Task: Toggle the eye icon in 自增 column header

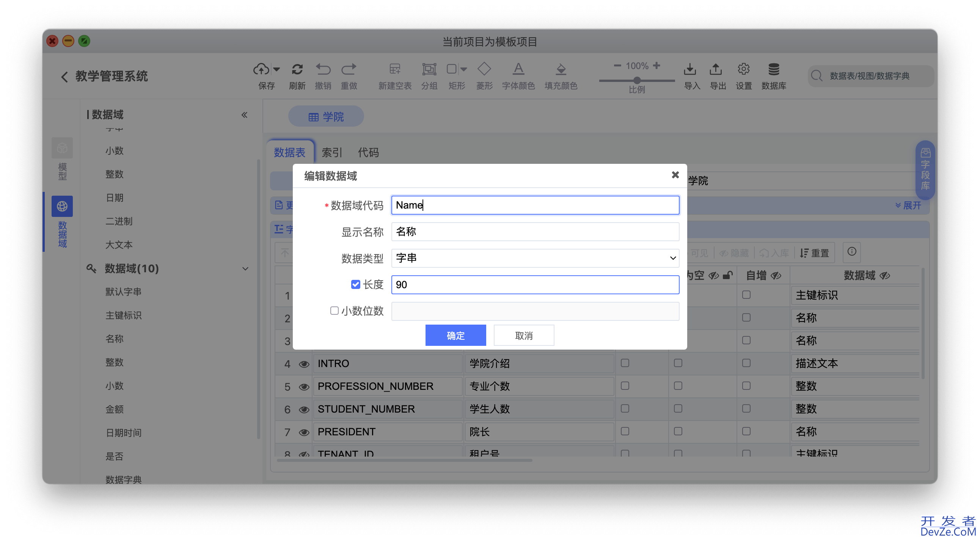Action: click(776, 276)
